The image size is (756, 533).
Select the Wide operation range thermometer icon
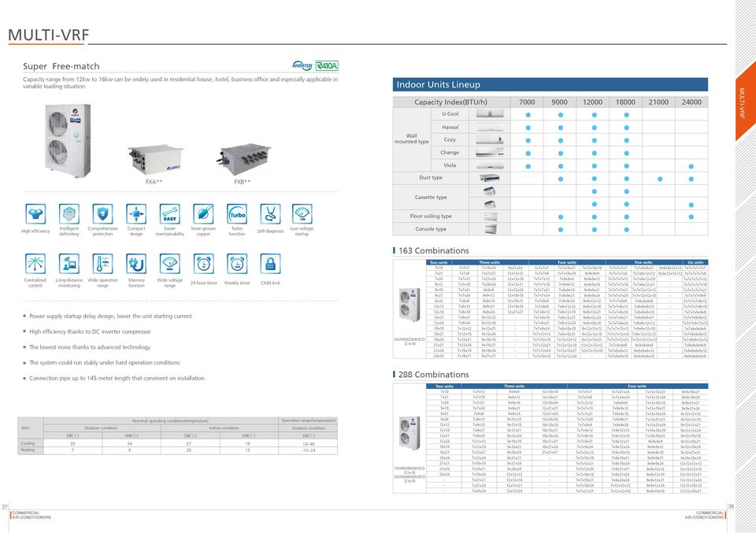coord(102,264)
